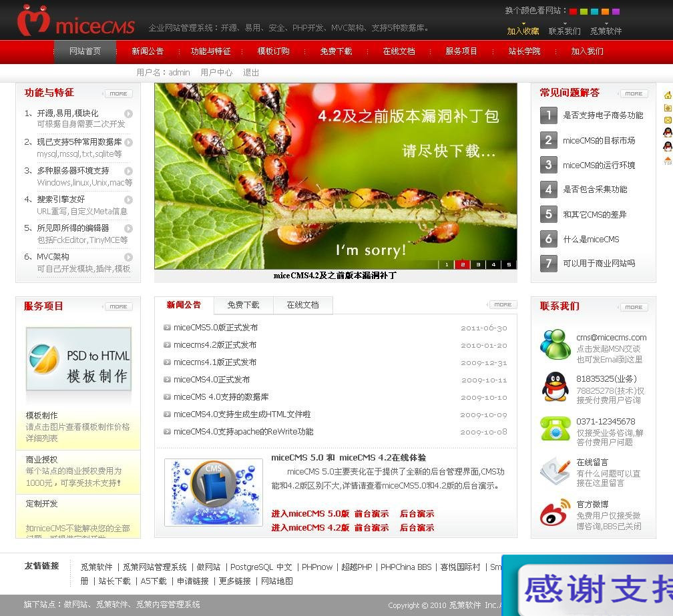This screenshot has height=616, width=673.
Task: Switch site theme to cyan swatch
Action: click(x=594, y=11)
